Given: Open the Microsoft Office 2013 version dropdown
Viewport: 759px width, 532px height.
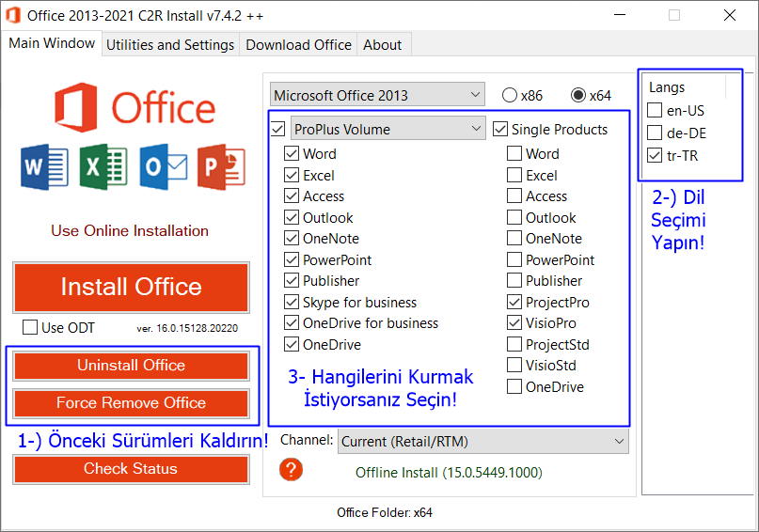Looking at the screenshot, I should click(376, 95).
